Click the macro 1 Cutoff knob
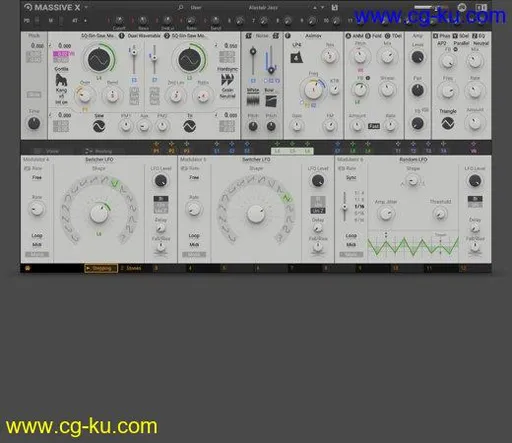This screenshot has width=512, height=443. click(x=119, y=20)
